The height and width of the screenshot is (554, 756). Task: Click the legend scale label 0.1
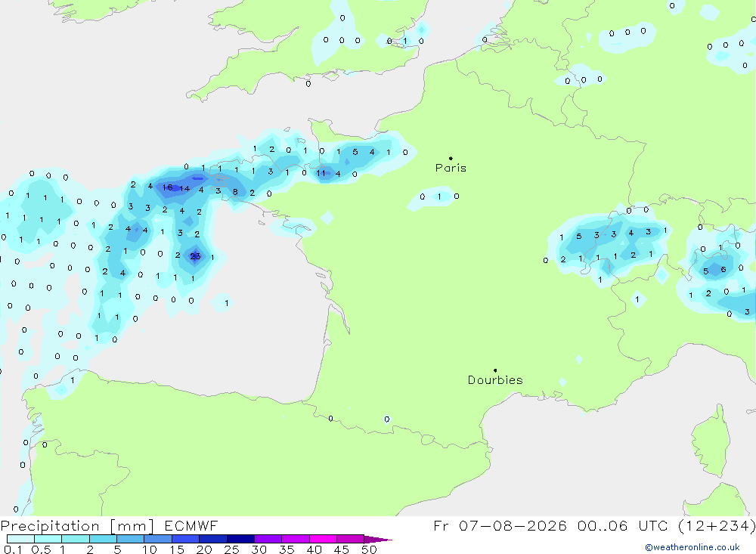(13, 549)
